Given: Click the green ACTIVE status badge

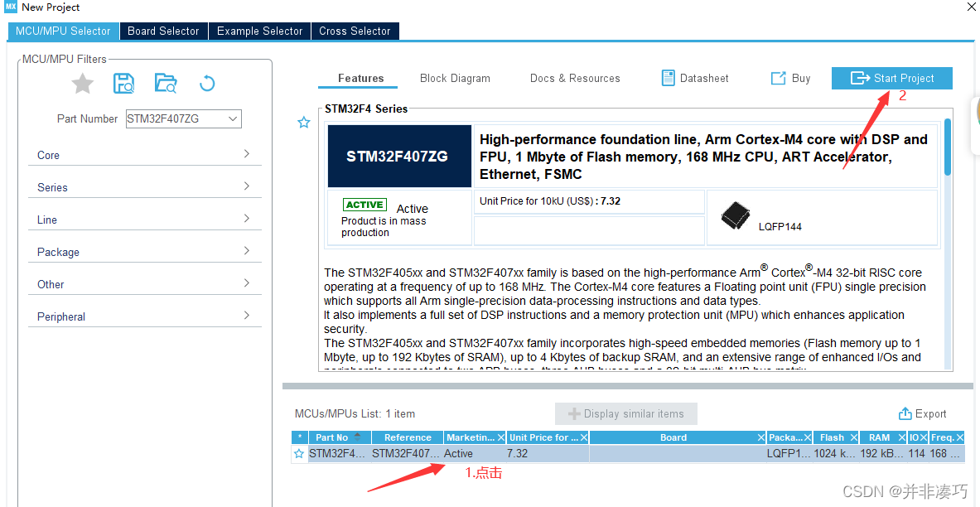Looking at the screenshot, I should pos(364,205).
